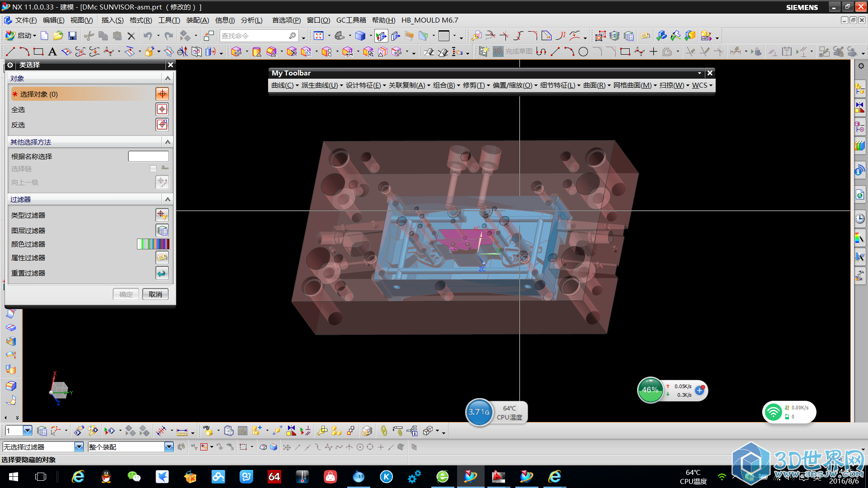Open 曲面(R) in My Toolbar
868x488 pixels.
pyautogui.click(x=597, y=85)
